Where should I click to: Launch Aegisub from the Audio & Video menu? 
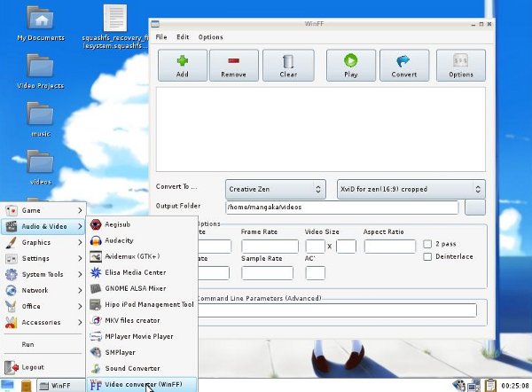[x=142, y=224]
